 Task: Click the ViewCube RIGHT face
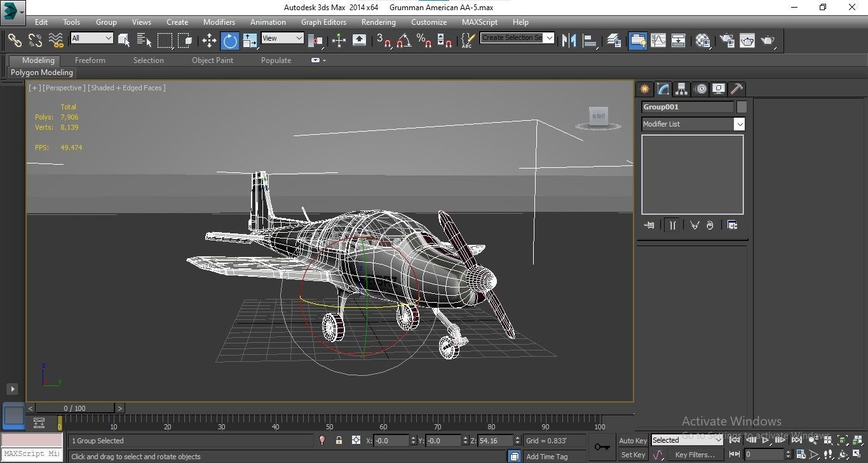599,116
